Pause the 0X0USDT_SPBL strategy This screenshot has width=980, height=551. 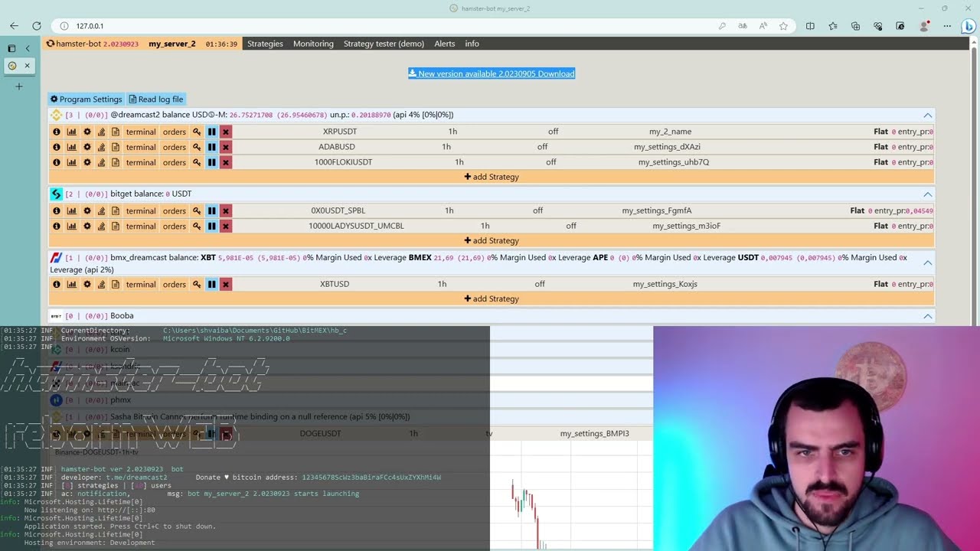211,210
